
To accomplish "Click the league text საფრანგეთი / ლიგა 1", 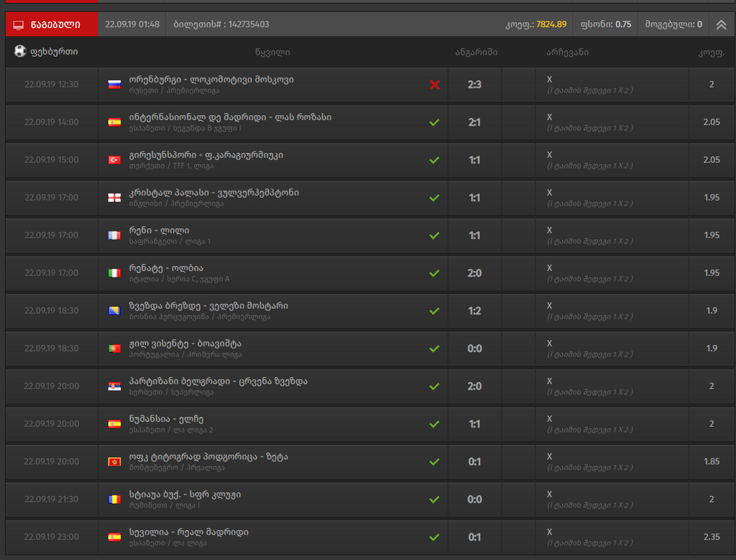I will 170,242.
